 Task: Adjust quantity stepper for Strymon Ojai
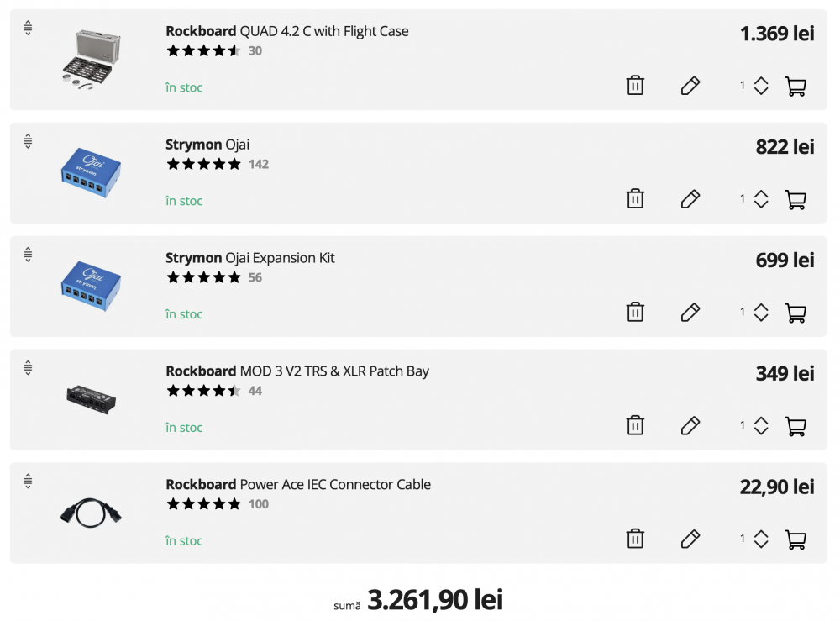click(760, 199)
